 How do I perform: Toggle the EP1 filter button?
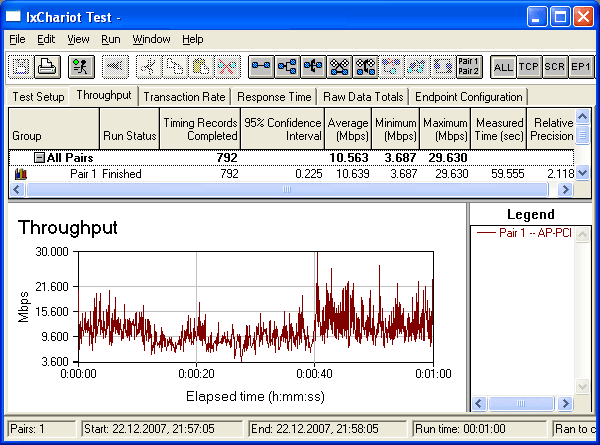pyautogui.click(x=581, y=67)
